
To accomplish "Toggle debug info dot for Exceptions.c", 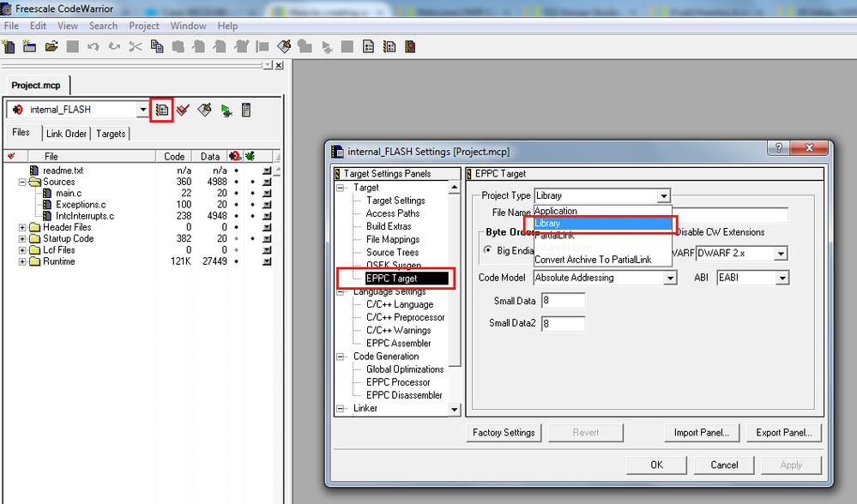I will click(252, 205).
